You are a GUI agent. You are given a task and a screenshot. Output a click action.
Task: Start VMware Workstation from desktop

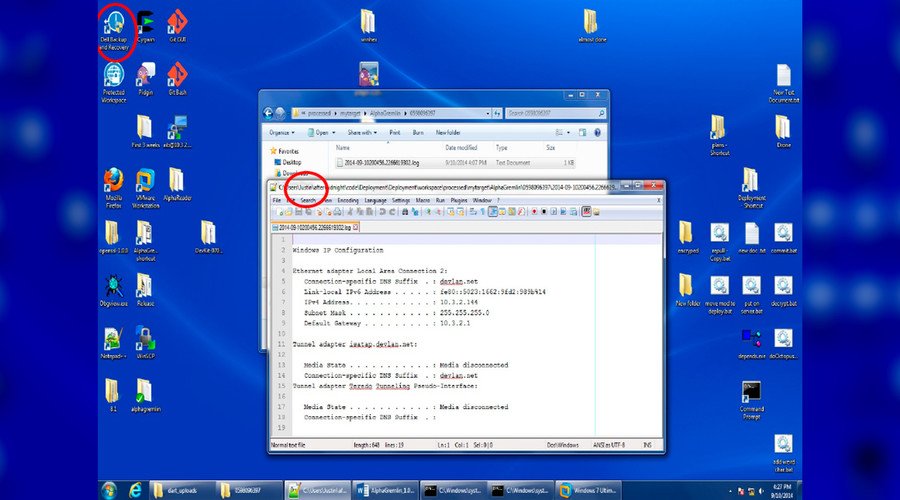tap(146, 182)
